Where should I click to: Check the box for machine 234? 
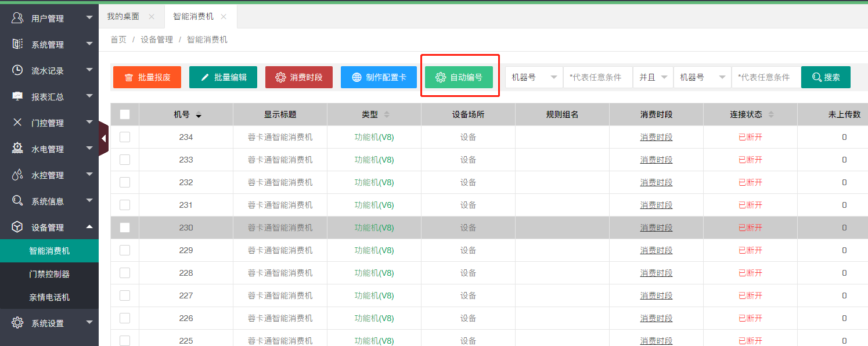tap(125, 137)
